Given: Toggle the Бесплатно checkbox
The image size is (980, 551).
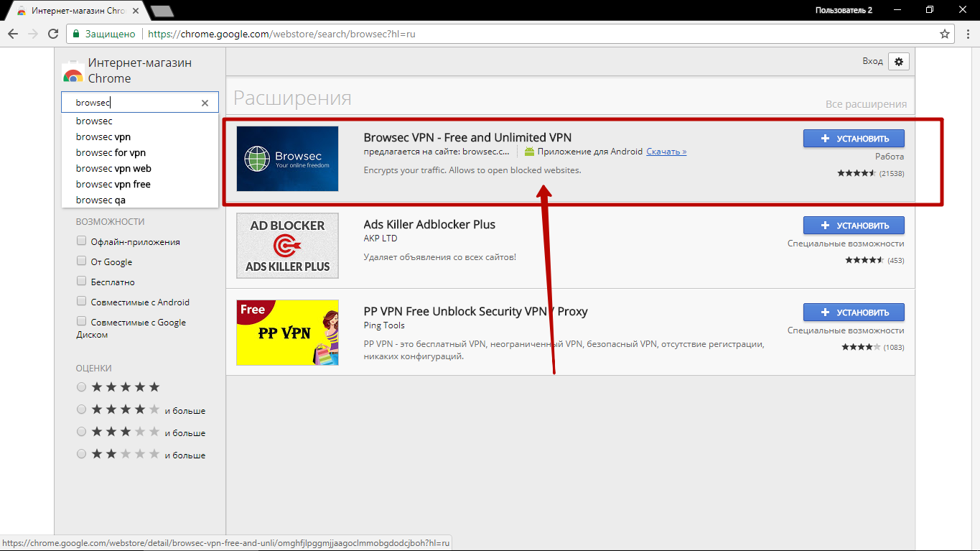Looking at the screenshot, I should pyautogui.click(x=81, y=282).
